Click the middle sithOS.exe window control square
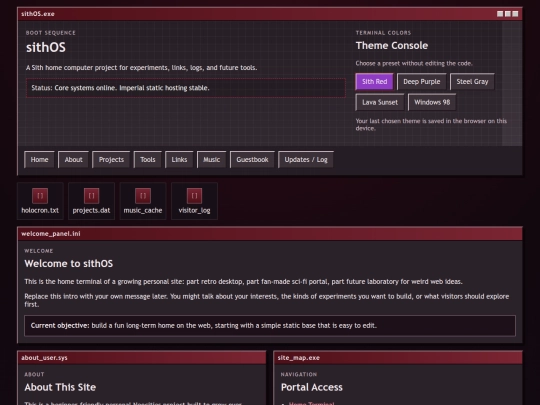Screen dimensions: 540x405 pos(508,14)
